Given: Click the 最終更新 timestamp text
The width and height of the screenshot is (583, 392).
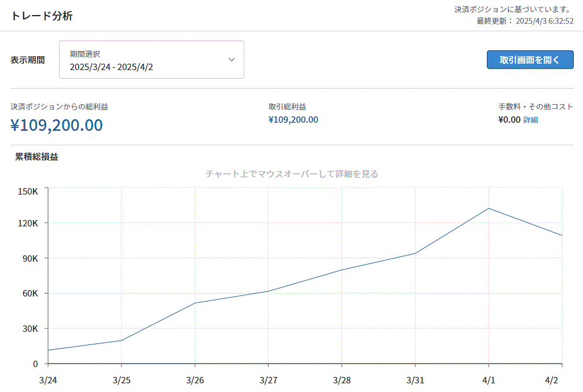Looking at the screenshot, I should click(525, 21).
